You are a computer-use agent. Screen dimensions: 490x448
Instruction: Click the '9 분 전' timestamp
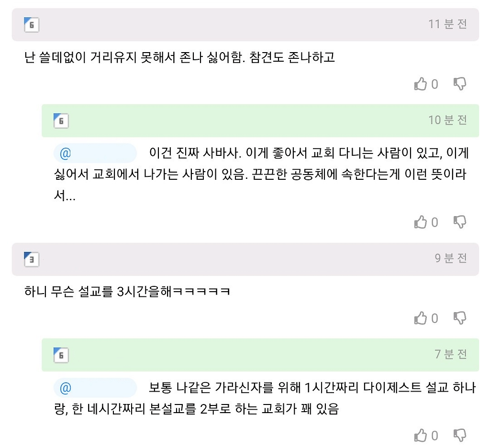tap(451, 258)
